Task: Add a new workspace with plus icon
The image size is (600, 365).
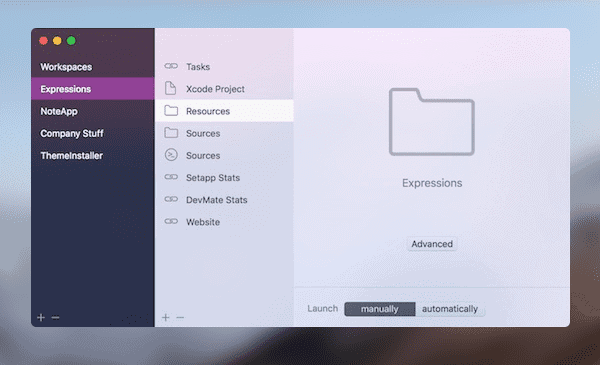Action: (41, 318)
